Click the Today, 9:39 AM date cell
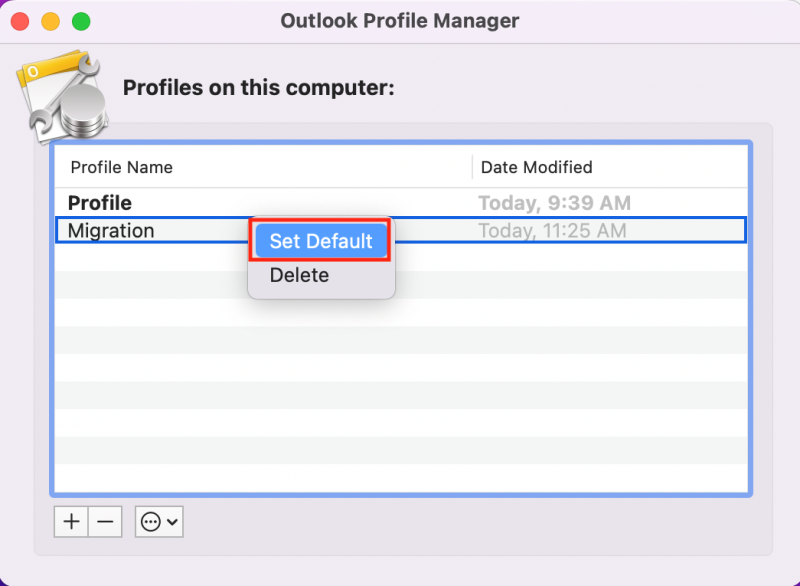 tap(554, 203)
